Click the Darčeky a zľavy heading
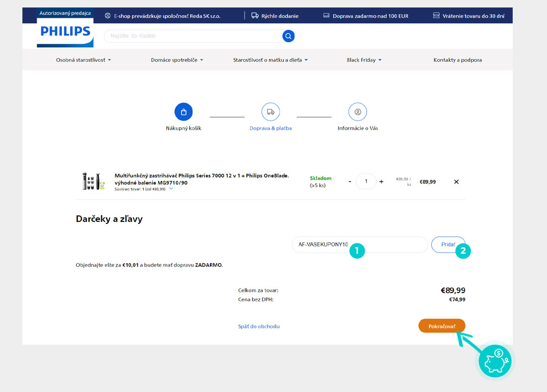This screenshot has width=547, height=392. pyautogui.click(x=109, y=219)
